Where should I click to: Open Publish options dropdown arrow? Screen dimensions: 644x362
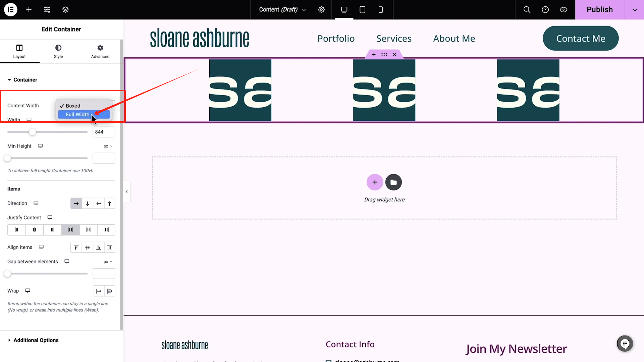click(635, 9)
